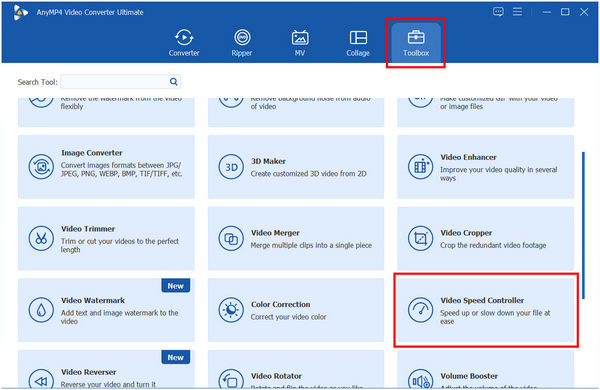Click 'Create customized 3D video from 2D' text

click(308, 173)
